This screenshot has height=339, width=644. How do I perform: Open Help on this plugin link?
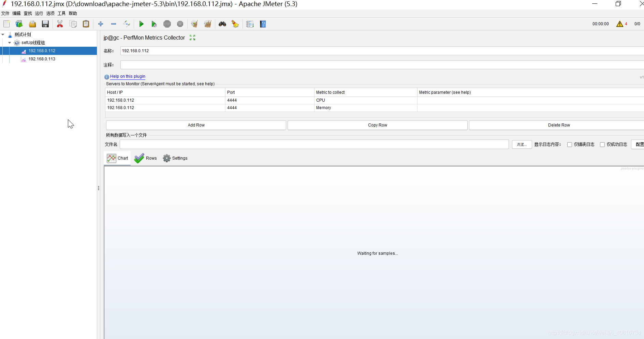[x=128, y=76]
